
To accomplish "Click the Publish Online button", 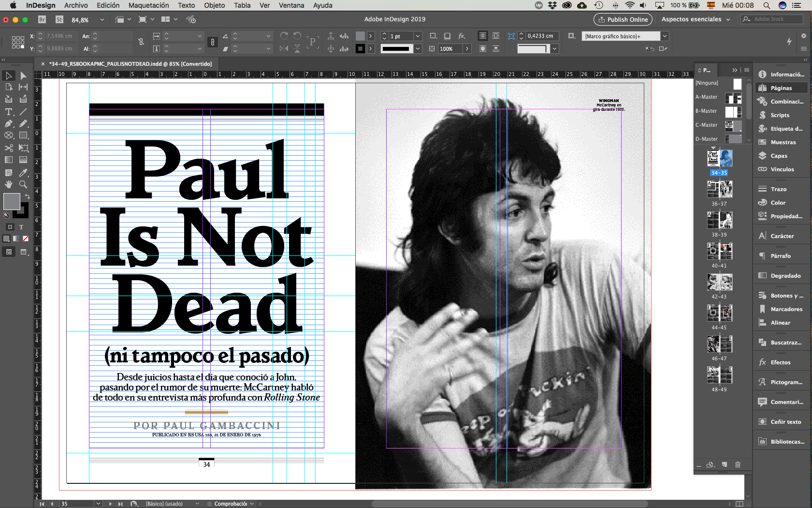I will coord(623,19).
